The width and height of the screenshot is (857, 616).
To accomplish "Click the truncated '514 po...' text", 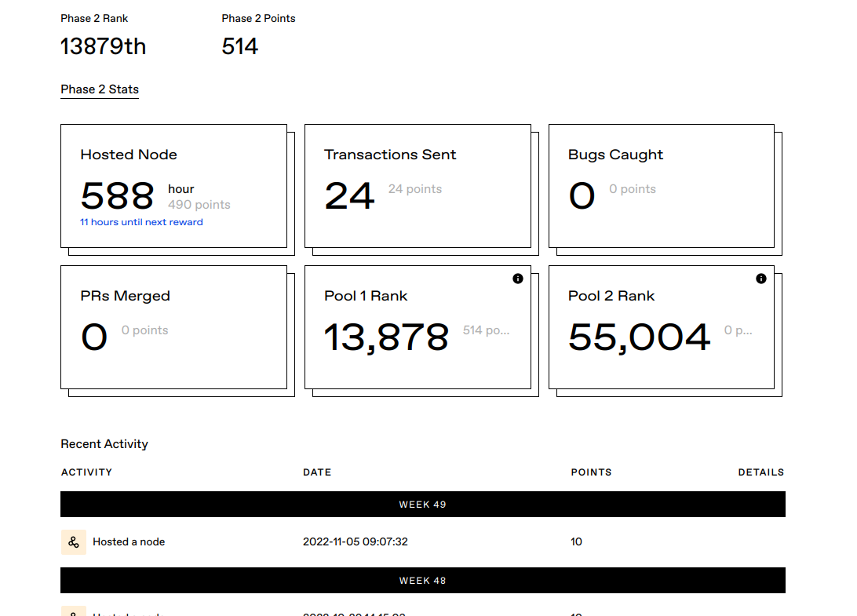I will 486,330.
